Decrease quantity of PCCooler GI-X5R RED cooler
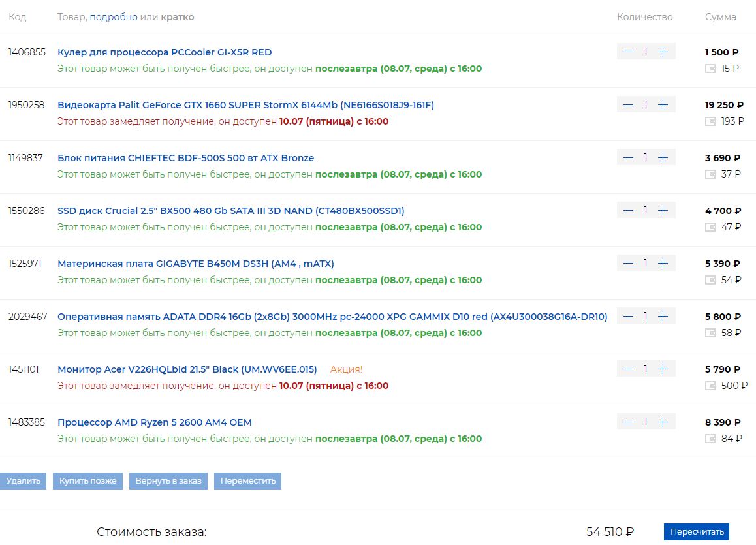Screen dimensions: 756x545 [x=628, y=52]
